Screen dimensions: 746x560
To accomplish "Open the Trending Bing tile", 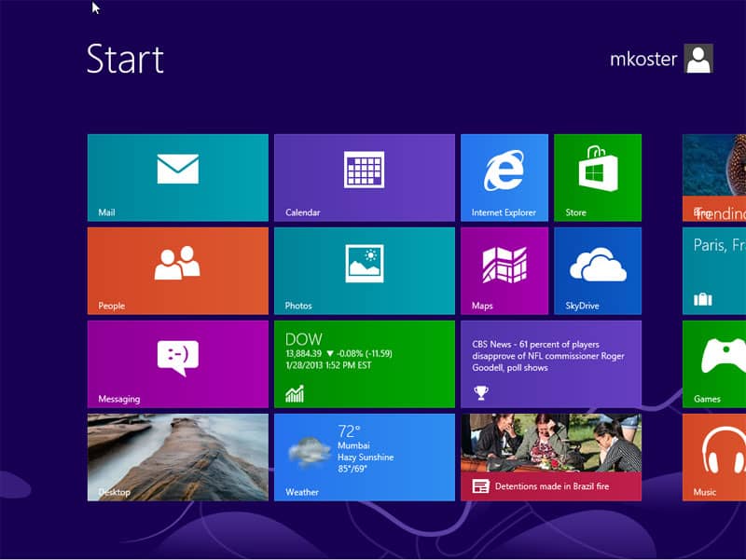I will pos(714,177).
